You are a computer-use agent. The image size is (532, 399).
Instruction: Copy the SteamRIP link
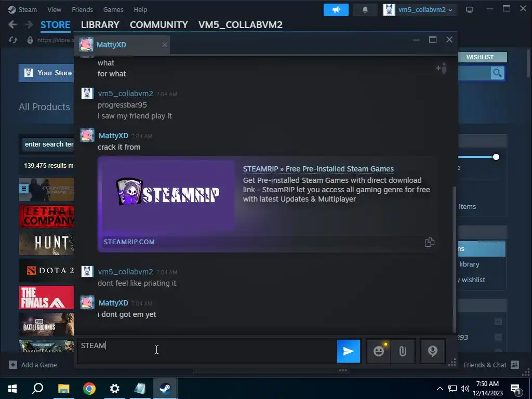click(x=430, y=242)
